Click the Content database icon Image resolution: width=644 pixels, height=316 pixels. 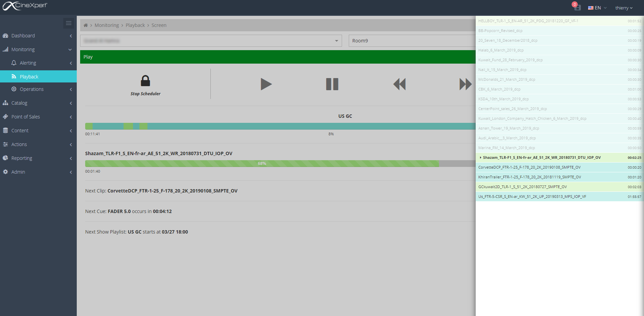[x=5, y=131]
